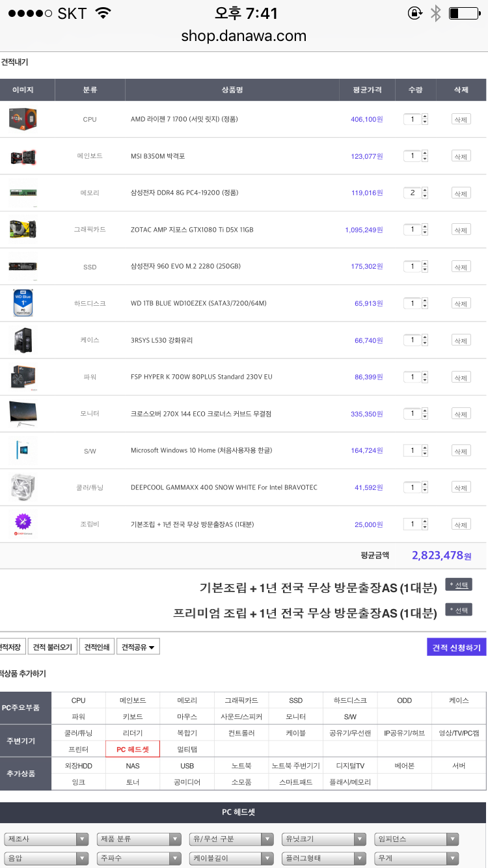Open the 음압 filter dropdown
The image size is (488, 868).
[46, 858]
